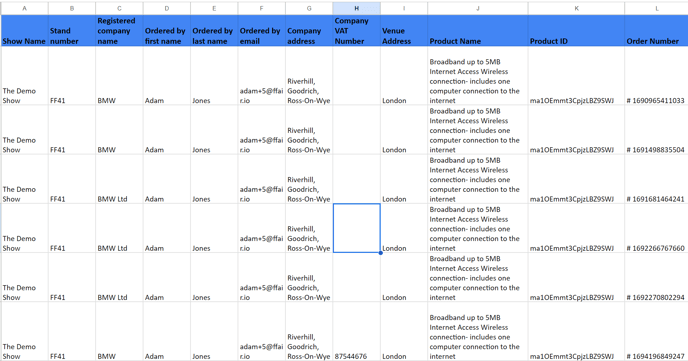Click the Venue Address header cell
The height and width of the screenshot is (361, 688).
tap(404, 31)
